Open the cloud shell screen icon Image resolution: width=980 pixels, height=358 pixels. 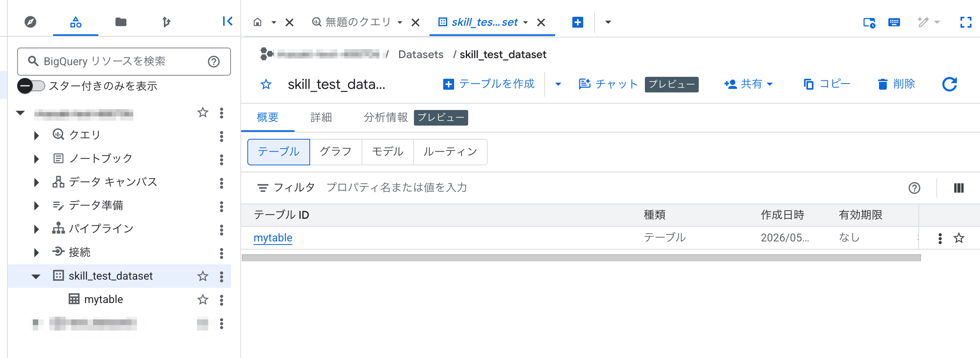[869, 23]
